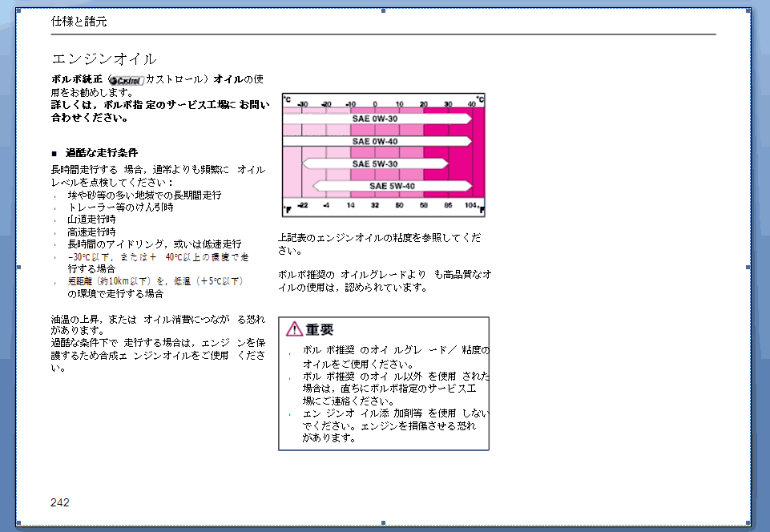Click the bold text ボルボ純正
Image resolution: width=770 pixels, height=532 pixels.
coord(77,79)
